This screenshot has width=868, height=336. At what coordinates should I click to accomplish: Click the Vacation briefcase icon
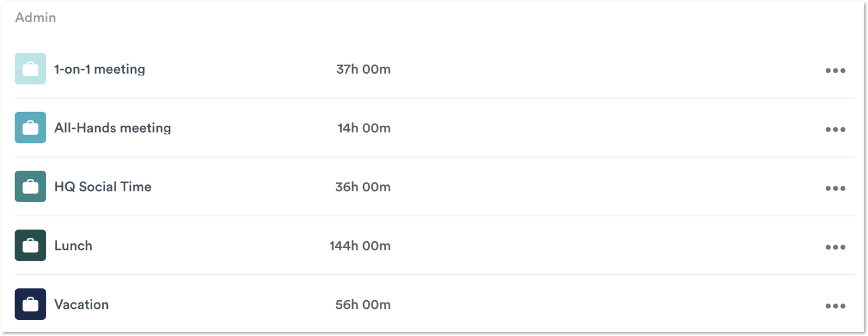coord(30,304)
